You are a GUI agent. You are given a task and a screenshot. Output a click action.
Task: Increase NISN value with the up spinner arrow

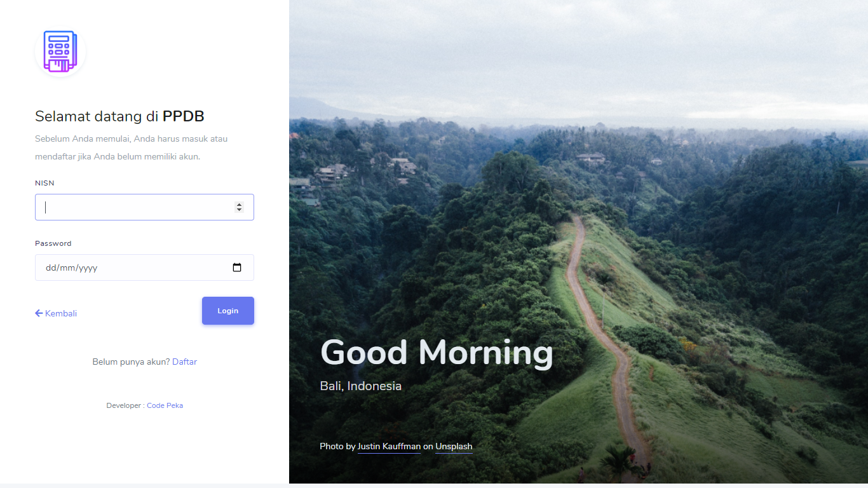pos(239,205)
